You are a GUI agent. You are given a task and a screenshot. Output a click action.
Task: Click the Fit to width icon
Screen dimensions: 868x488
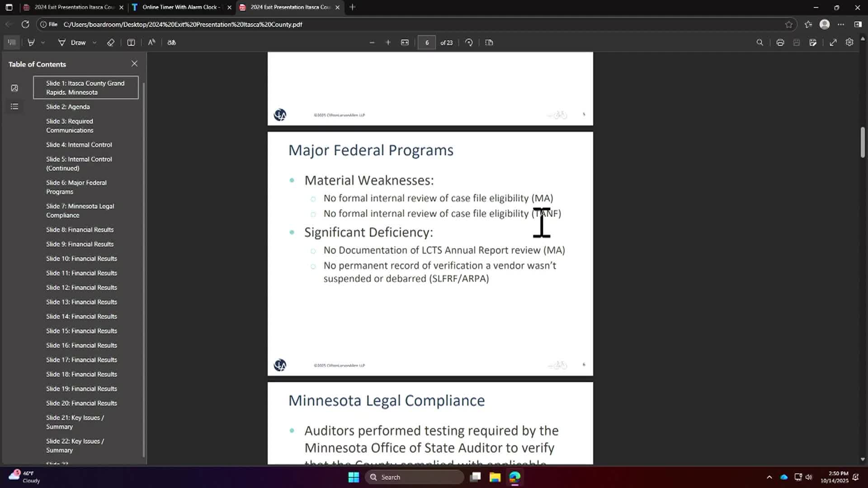pyautogui.click(x=405, y=42)
